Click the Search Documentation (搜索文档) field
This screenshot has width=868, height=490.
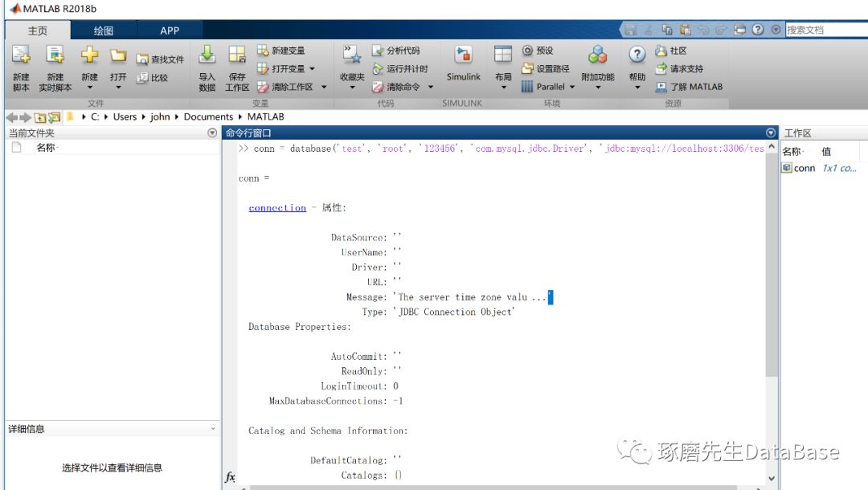point(826,30)
